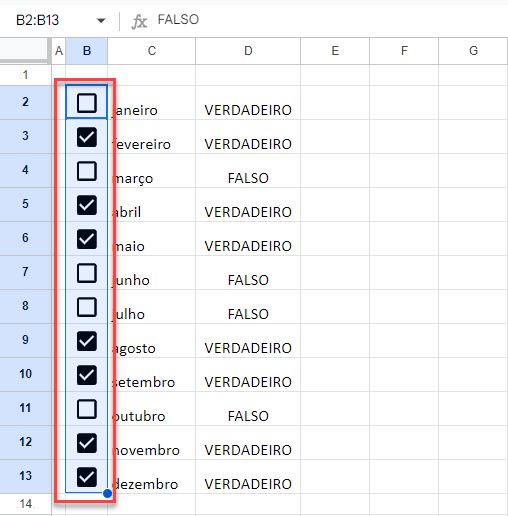The height and width of the screenshot is (516, 508).
Task: Click the select-all corner box
Action: coord(24,51)
